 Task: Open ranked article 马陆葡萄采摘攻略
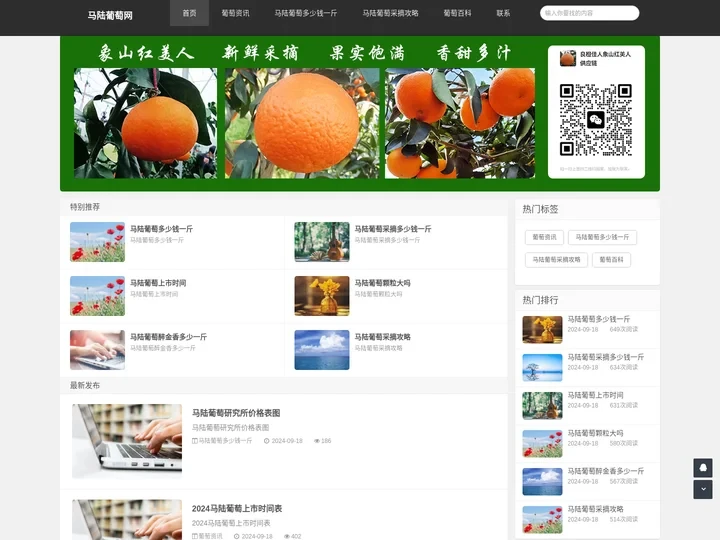pos(596,509)
